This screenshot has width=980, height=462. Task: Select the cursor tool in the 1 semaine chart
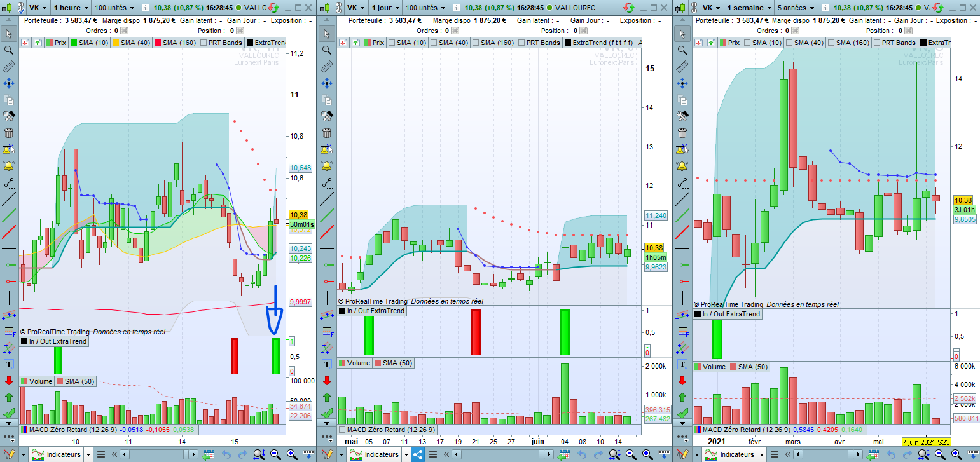[683, 34]
